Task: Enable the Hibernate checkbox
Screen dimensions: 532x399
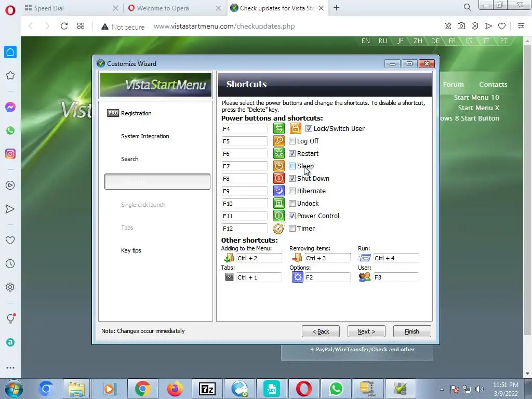Action: tap(292, 191)
